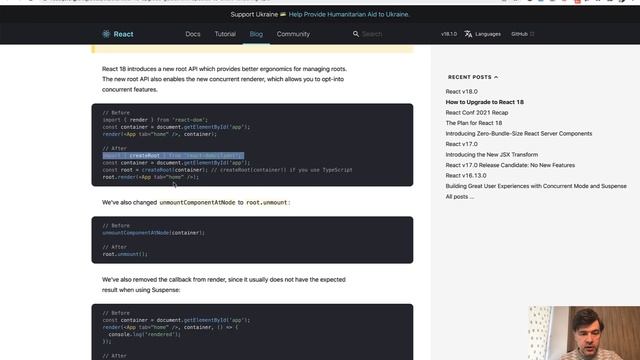Open Building Great User Experiences with Concurrent Mode post
The height and width of the screenshot is (360, 640).
(x=536, y=186)
